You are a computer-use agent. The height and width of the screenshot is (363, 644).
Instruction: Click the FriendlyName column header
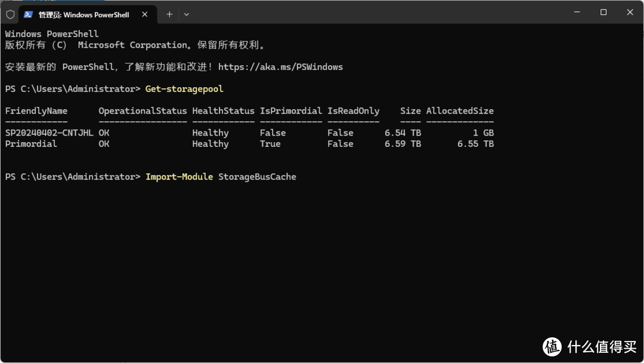click(36, 111)
